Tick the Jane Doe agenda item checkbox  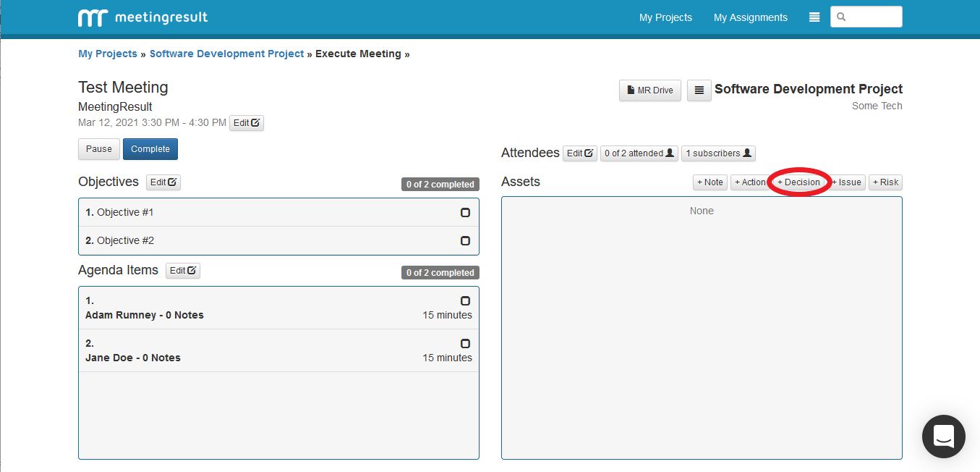(x=465, y=344)
